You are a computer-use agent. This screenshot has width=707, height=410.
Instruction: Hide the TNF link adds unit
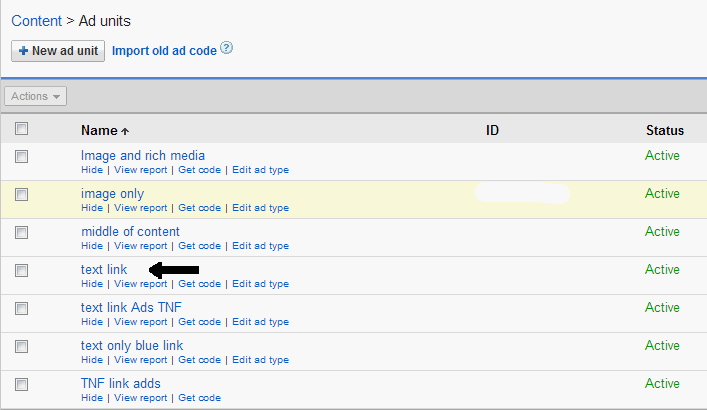pos(92,398)
